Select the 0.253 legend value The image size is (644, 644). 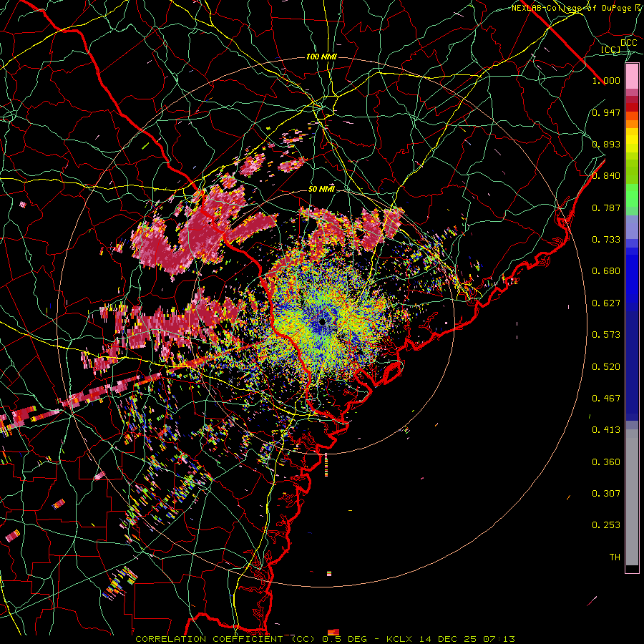click(606, 525)
